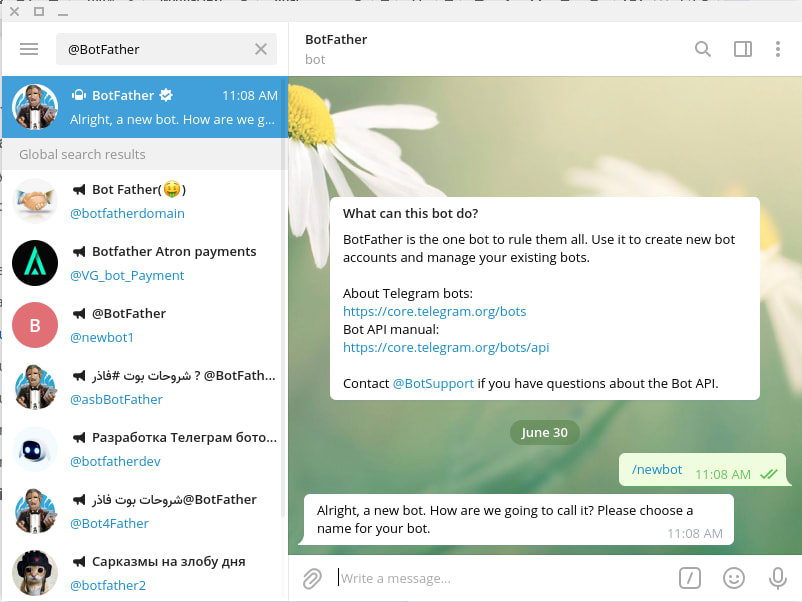Open the bot commands slash button
This screenshot has height=602, width=802.
point(689,578)
